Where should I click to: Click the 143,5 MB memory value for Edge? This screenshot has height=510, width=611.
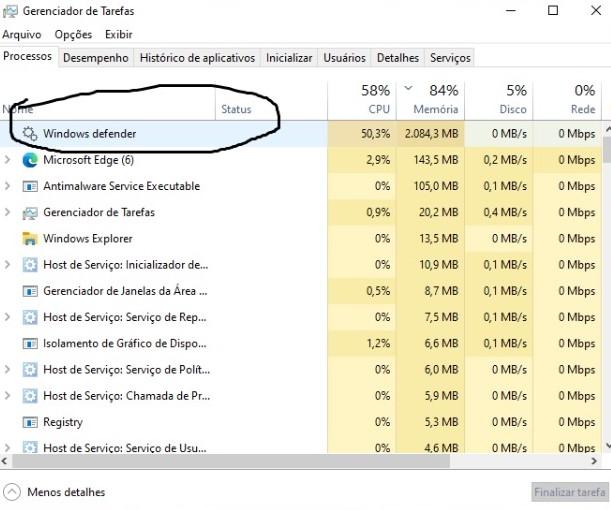click(436, 160)
